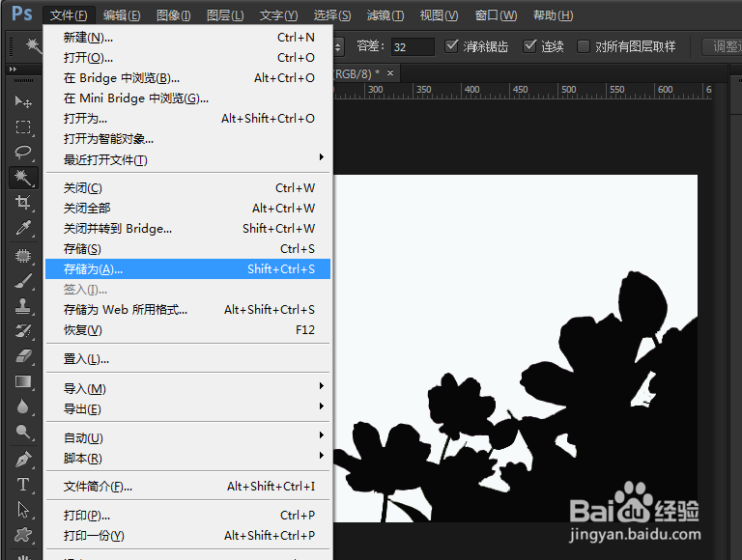Open the 编辑(E) menu
742x560 pixels.
click(x=122, y=15)
